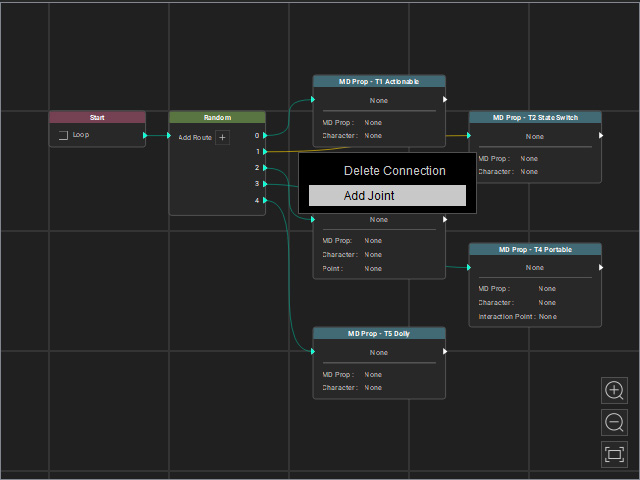Click MD Prop value in T2 State Switch
Image resolution: width=640 pixels, height=480 pixels.
tap(529, 158)
